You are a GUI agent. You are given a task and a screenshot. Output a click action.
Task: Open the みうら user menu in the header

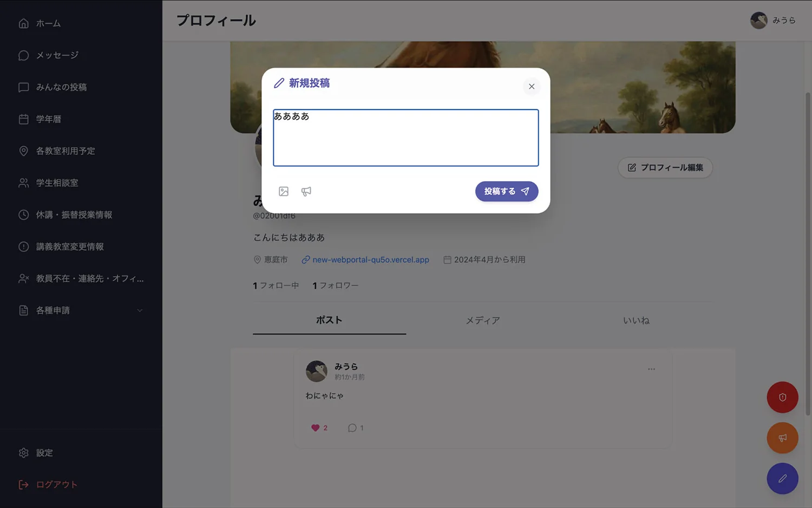click(773, 21)
